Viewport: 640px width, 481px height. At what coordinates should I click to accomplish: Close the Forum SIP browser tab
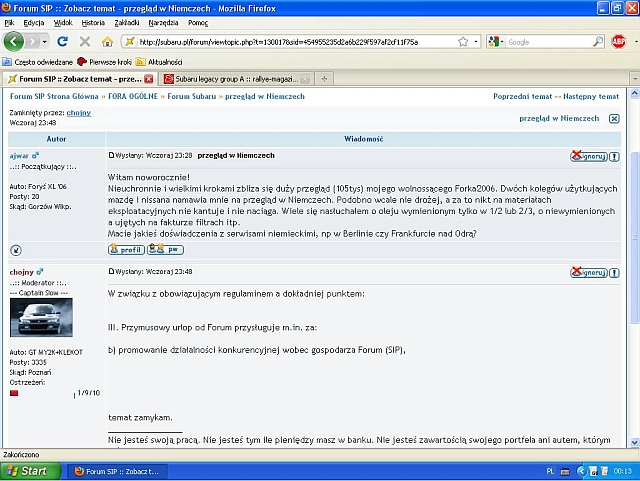point(149,78)
